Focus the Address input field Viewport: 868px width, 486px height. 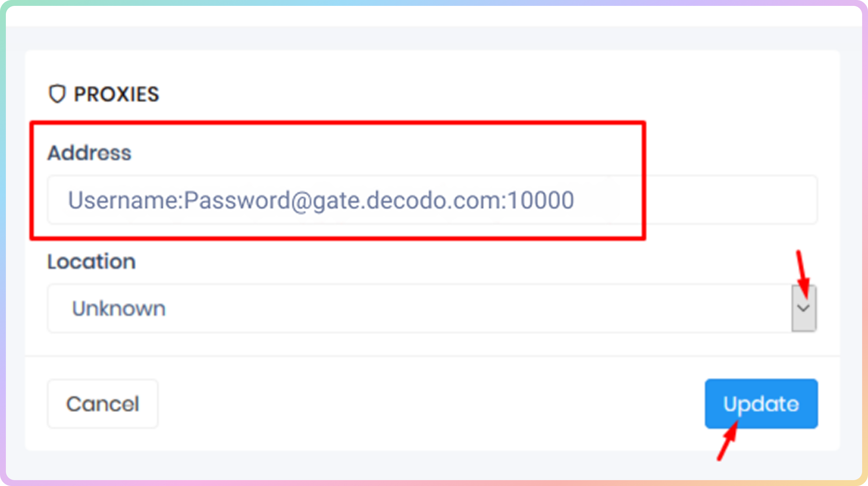pyautogui.click(x=432, y=200)
